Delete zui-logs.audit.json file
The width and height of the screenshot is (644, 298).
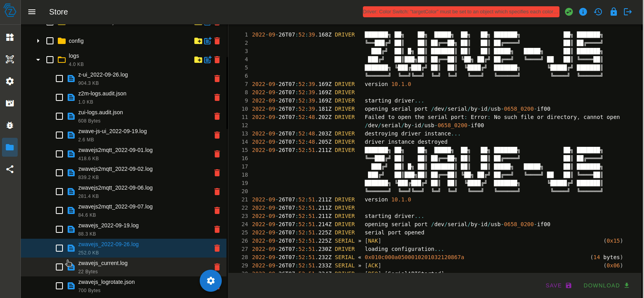pyautogui.click(x=217, y=116)
